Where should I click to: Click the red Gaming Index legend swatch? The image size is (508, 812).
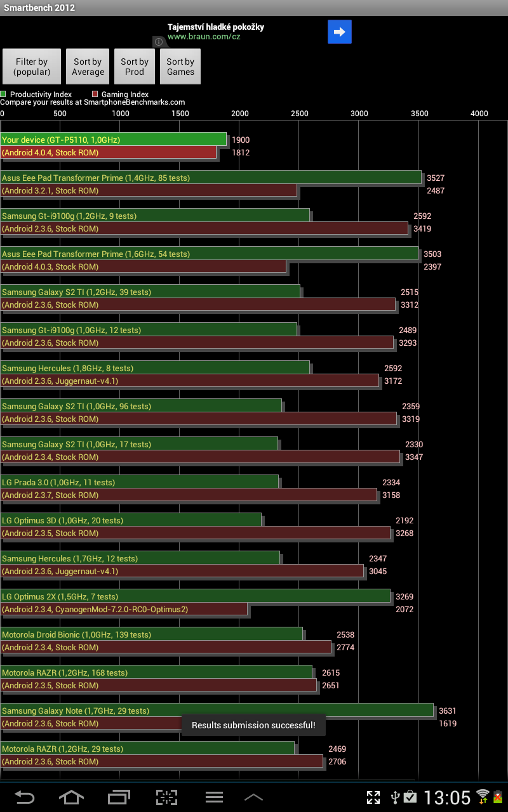click(95, 94)
